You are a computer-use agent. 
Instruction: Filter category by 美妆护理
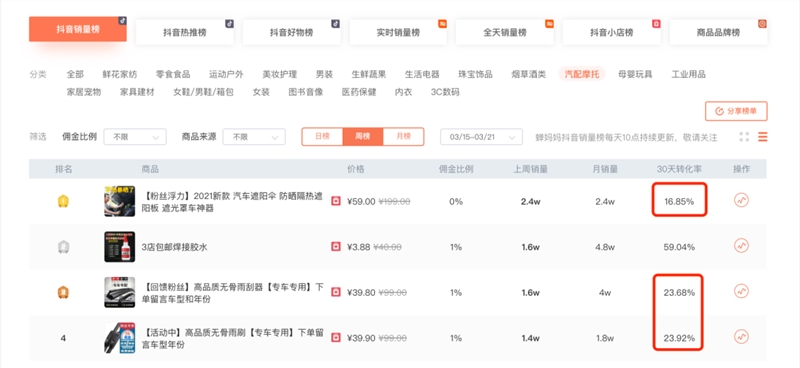click(x=280, y=75)
